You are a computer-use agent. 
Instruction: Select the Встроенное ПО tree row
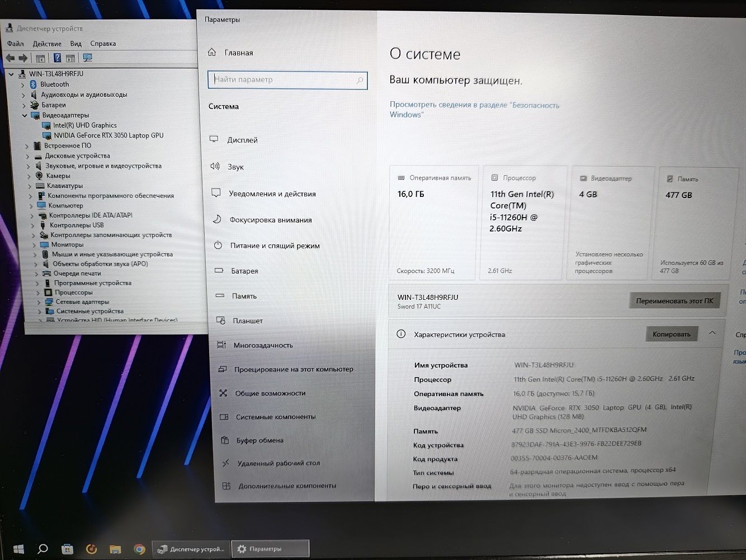coord(68,146)
